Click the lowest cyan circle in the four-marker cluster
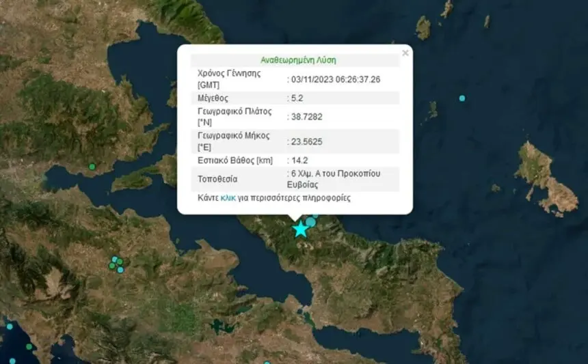Image resolution: width=588 pixels, height=364 pixels. coord(120,270)
